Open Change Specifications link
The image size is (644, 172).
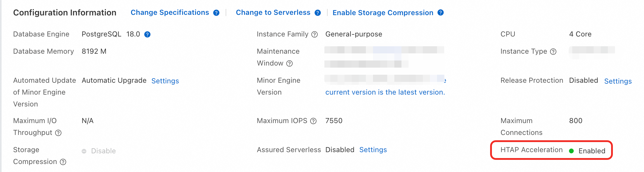(170, 12)
